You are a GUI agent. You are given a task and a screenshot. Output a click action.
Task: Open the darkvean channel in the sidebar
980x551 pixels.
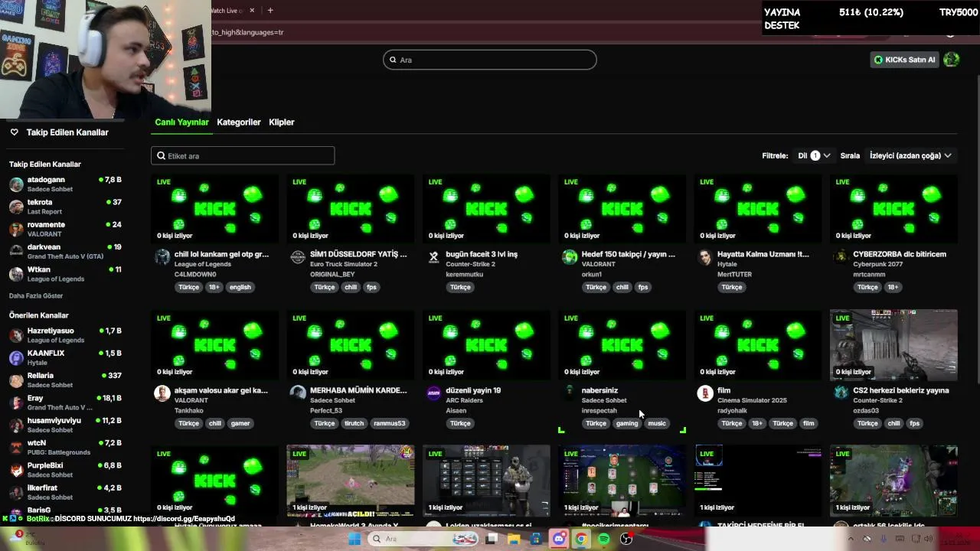65,252
